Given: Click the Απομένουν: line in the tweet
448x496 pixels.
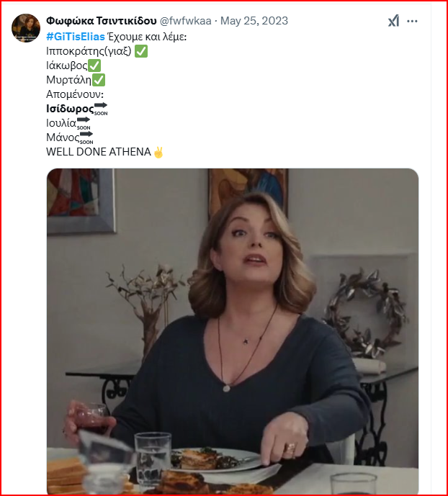Looking at the screenshot, I should [x=75, y=94].
